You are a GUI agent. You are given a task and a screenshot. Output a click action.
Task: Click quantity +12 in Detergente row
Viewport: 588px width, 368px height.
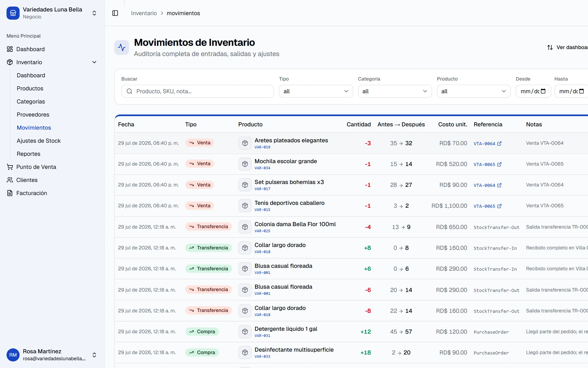pos(365,332)
